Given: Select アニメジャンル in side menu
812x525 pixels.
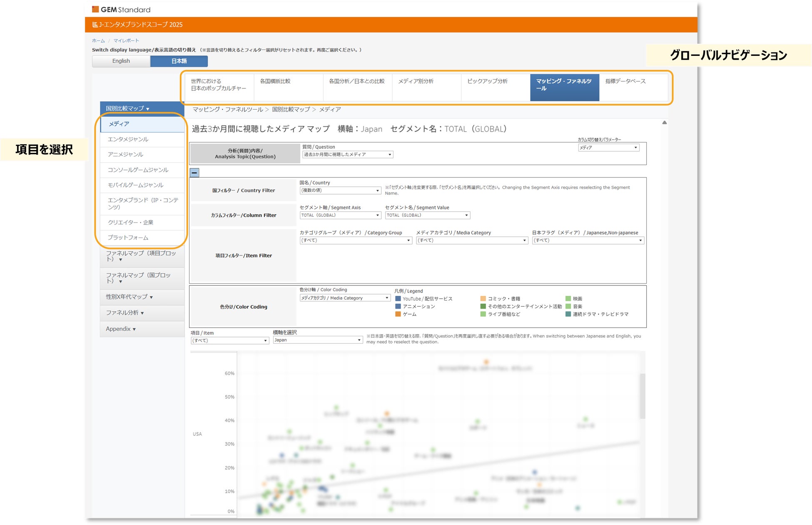Looking at the screenshot, I should [x=125, y=155].
